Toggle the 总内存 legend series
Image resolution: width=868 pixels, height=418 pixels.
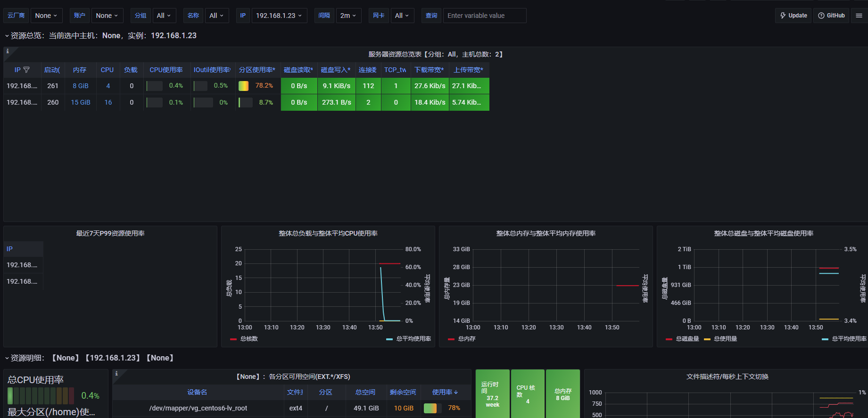click(x=462, y=339)
